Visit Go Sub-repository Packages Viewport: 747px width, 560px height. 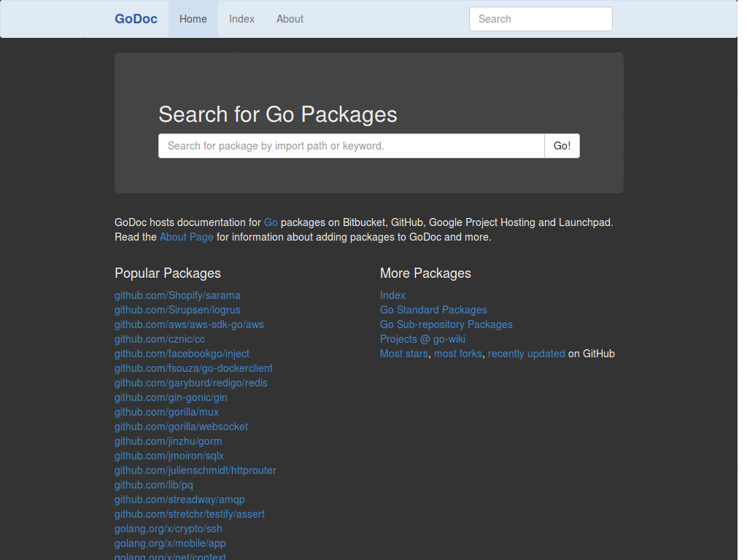(x=446, y=324)
